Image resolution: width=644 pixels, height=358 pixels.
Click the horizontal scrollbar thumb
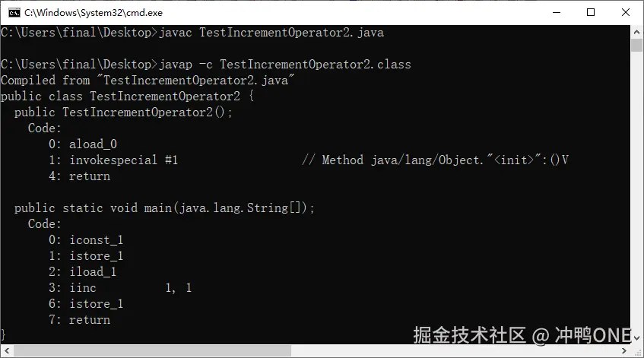(x=152, y=351)
